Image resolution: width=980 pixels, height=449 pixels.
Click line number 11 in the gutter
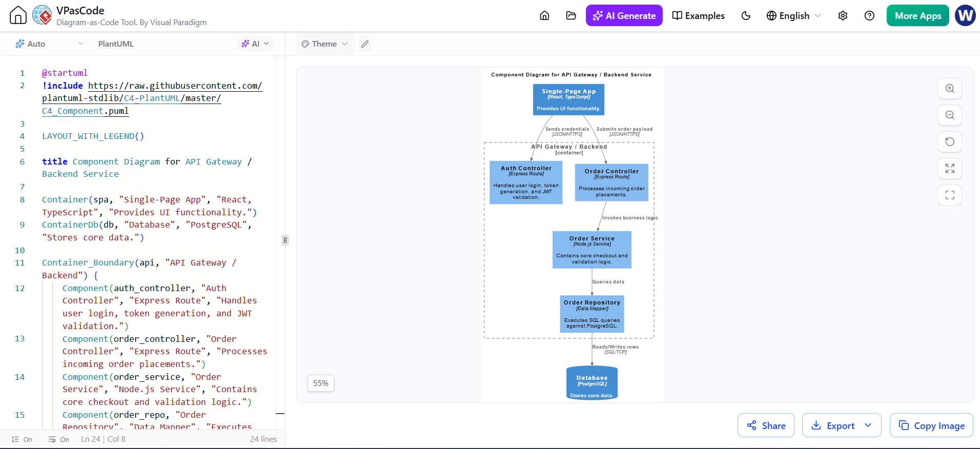[x=20, y=262]
